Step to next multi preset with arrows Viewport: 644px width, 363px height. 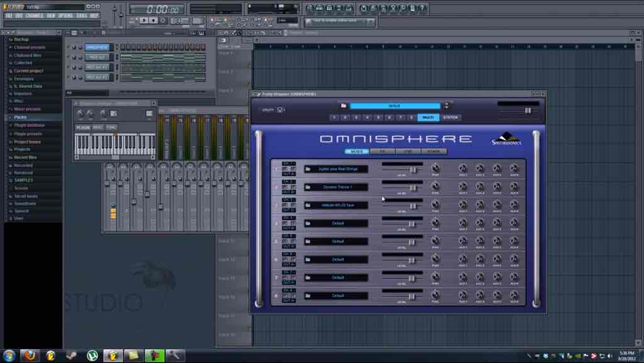446,108
